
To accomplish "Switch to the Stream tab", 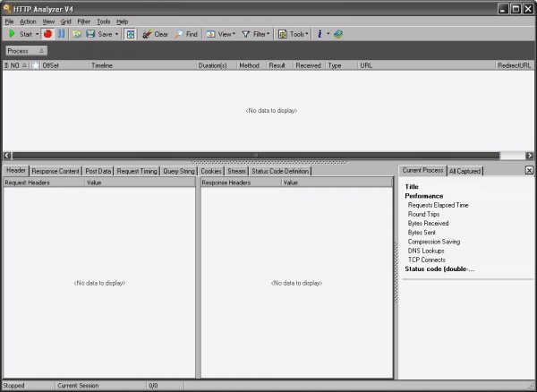I will tap(236, 171).
